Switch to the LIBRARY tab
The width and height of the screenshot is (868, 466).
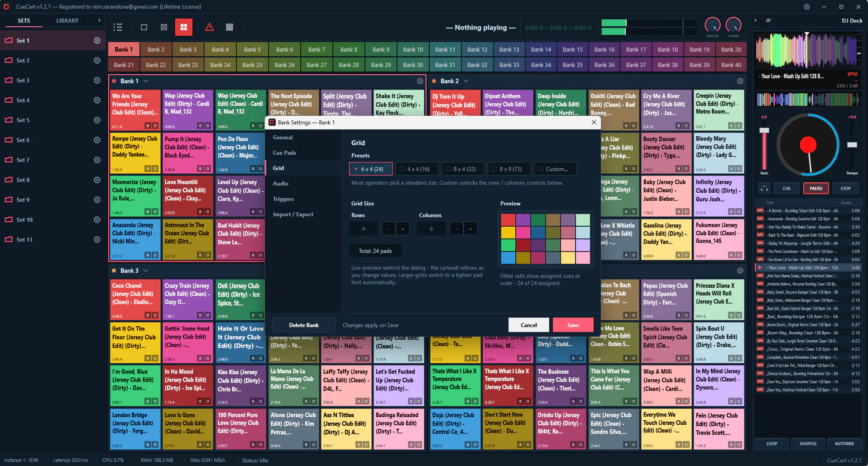[x=67, y=21]
